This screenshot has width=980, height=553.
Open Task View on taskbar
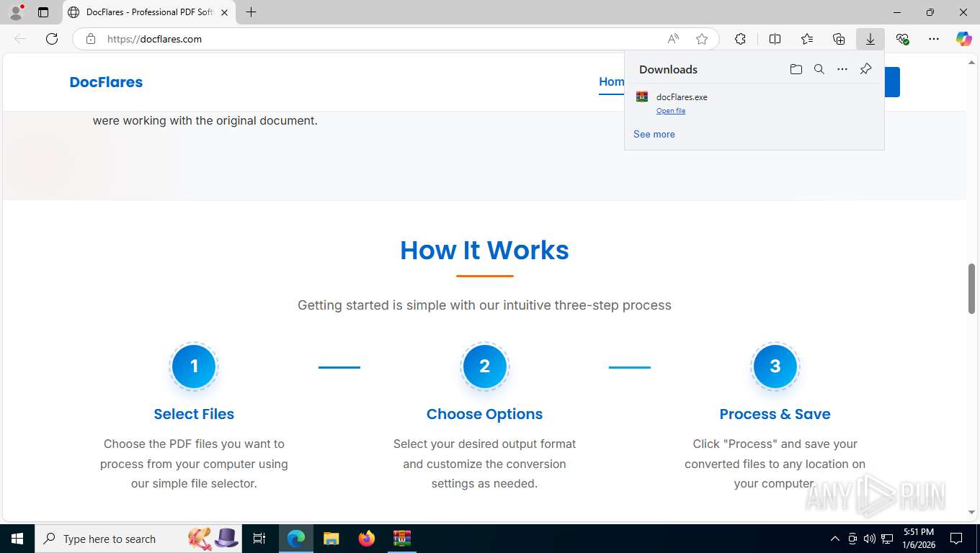click(x=259, y=539)
